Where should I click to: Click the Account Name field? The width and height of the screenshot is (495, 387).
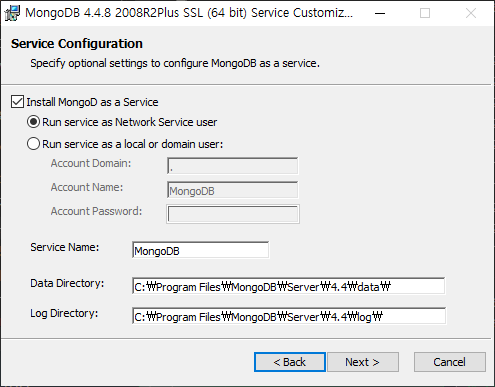233,190
